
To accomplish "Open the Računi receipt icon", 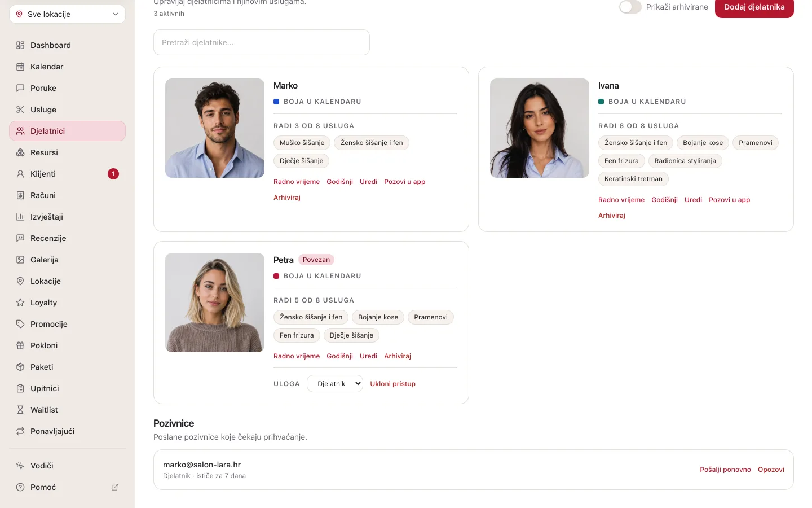I will coord(20,195).
